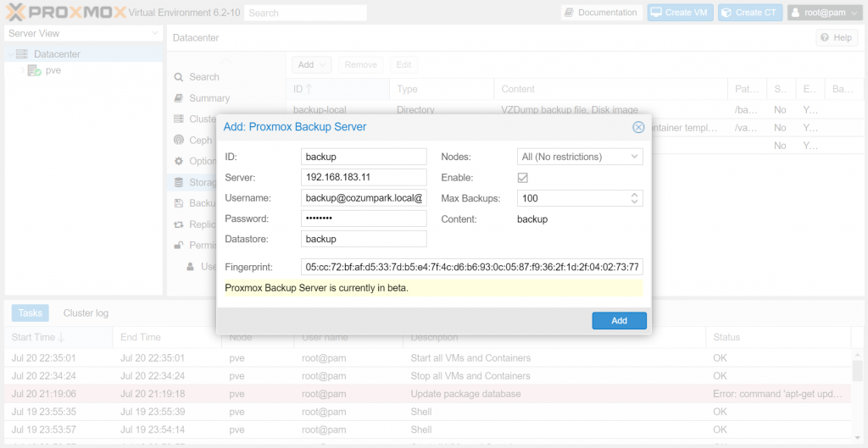
Task: Collapse the Datacenter tree node
Action: [10, 54]
